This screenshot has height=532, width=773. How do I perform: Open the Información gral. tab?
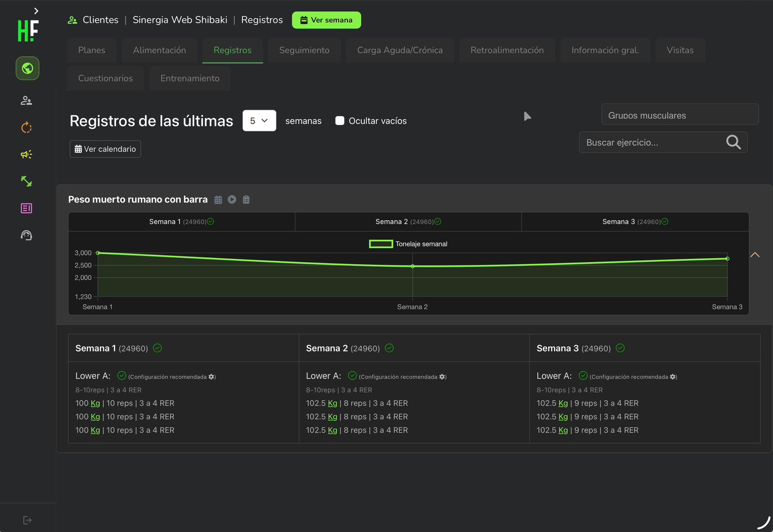(605, 50)
